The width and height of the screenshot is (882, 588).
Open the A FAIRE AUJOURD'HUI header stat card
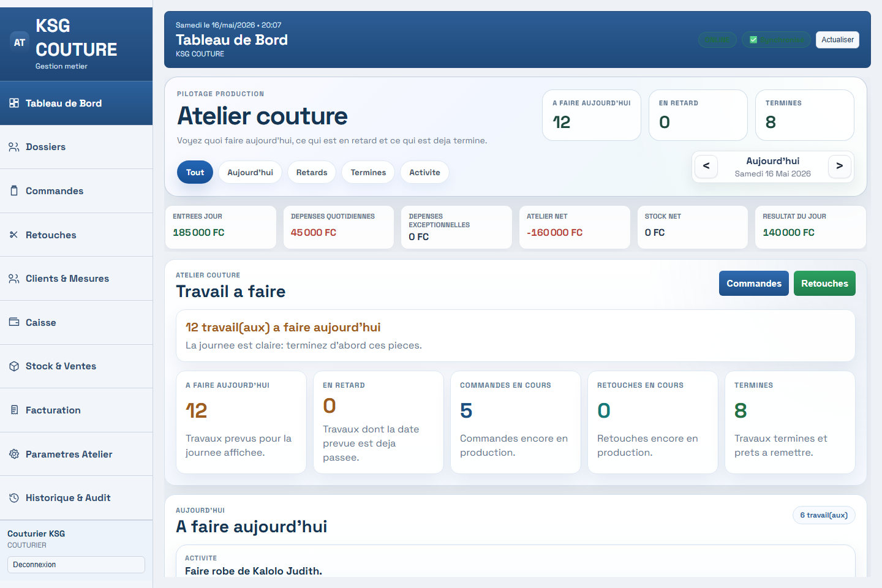pos(592,115)
